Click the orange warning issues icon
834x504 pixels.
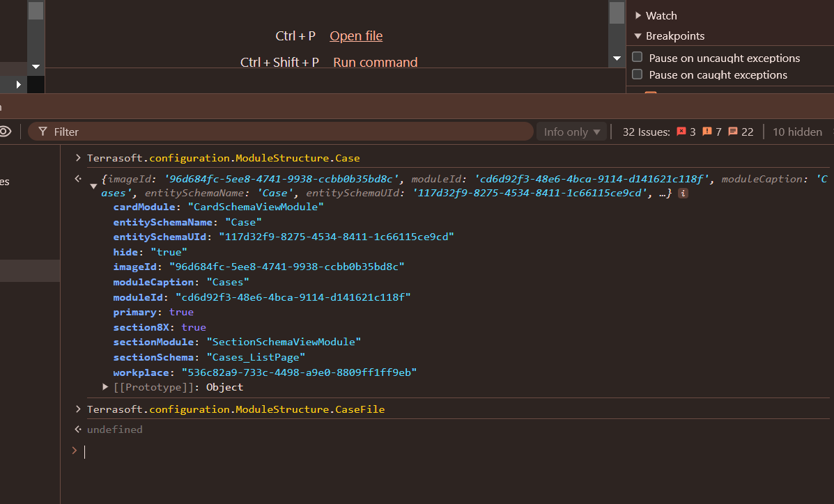click(707, 132)
